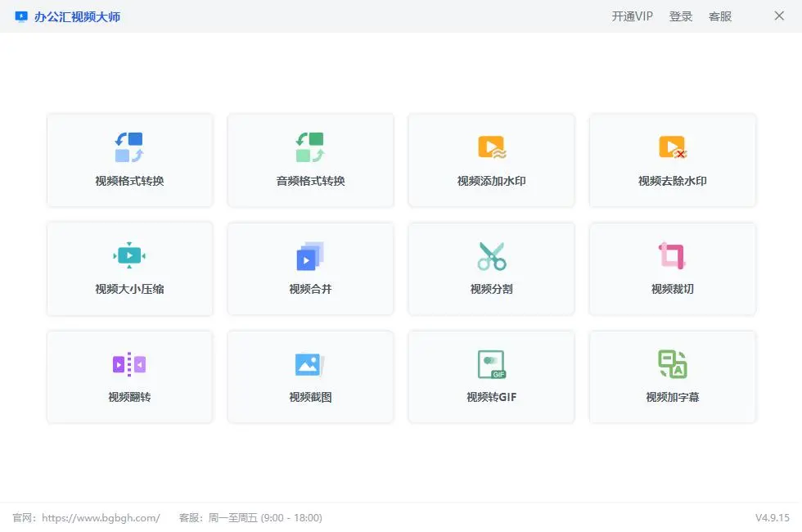Select the 视频合并 merge video icon
This screenshot has height=532, width=802.
point(310,256)
